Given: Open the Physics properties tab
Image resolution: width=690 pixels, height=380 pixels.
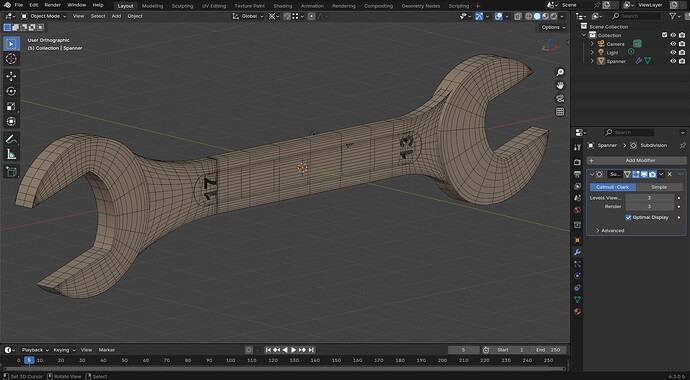Looking at the screenshot, I should [577, 276].
